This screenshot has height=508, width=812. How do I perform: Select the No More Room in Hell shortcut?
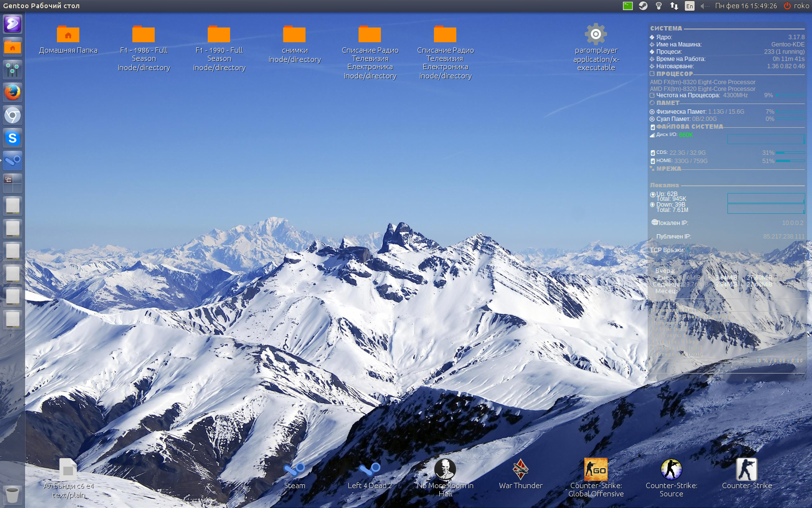coord(445,478)
